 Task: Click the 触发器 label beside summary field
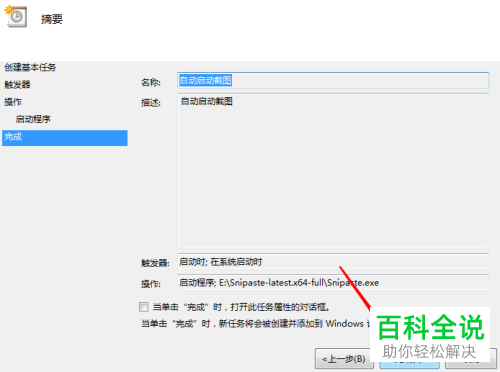[x=155, y=263]
